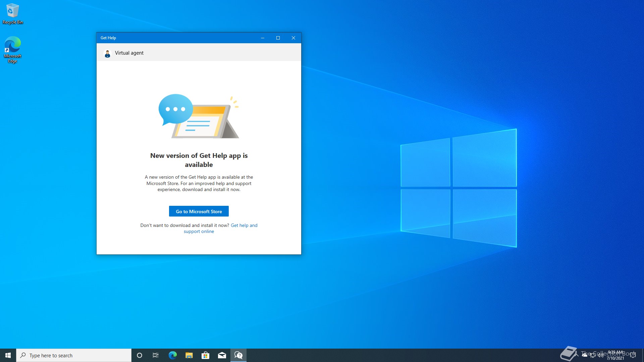The height and width of the screenshot is (362, 644).
Task: Show hidden system tray icons
Action: point(577,355)
